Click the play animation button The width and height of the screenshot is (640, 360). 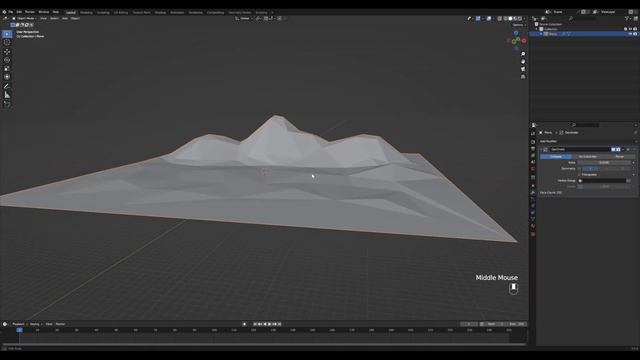(x=269, y=324)
